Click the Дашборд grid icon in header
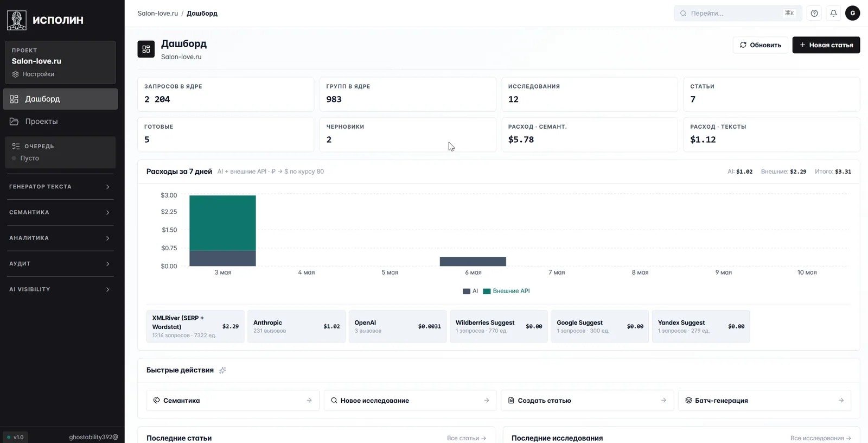868x443 pixels. point(146,49)
